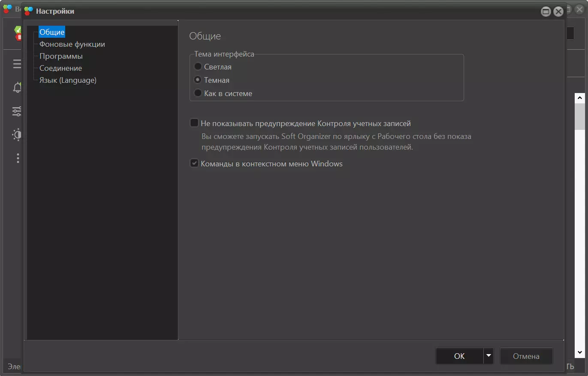
Task: Open notifications bell in main window sidebar
Action: tap(17, 88)
